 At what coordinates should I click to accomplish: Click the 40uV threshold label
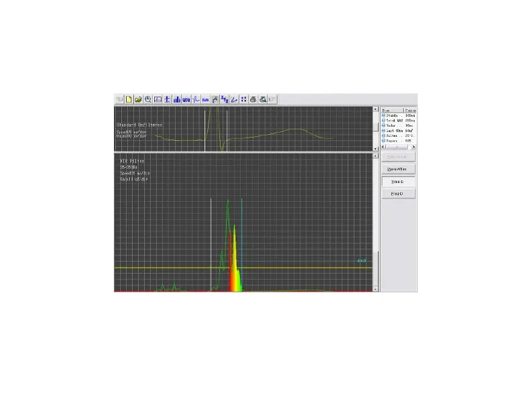[362, 261]
